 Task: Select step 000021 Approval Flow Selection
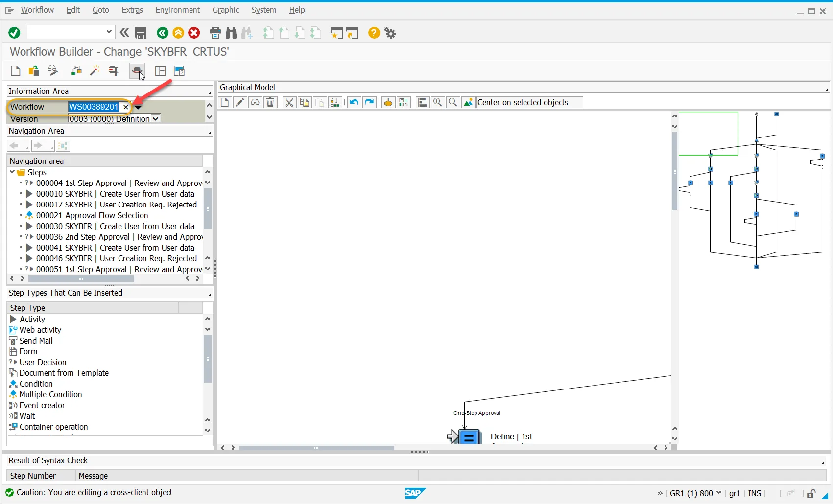pyautogui.click(x=92, y=215)
